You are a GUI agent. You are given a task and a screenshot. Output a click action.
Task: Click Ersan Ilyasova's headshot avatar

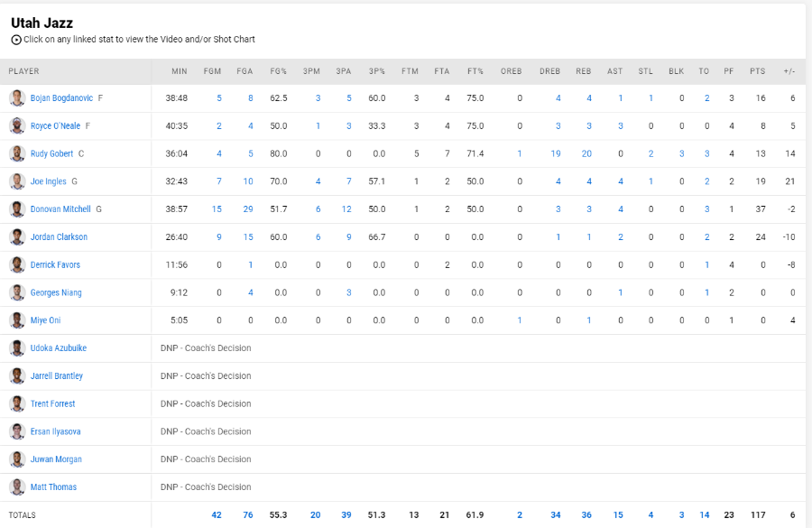(17, 431)
